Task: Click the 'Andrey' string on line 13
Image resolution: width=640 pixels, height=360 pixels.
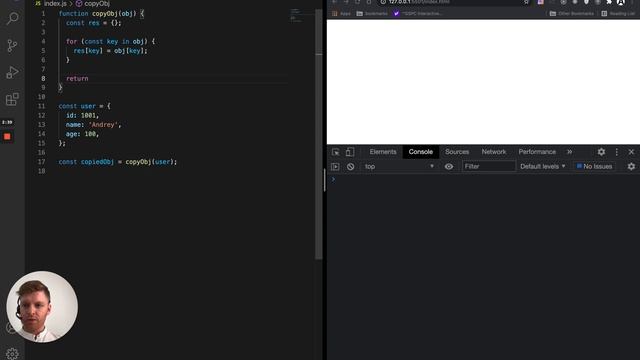Action: (103, 124)
